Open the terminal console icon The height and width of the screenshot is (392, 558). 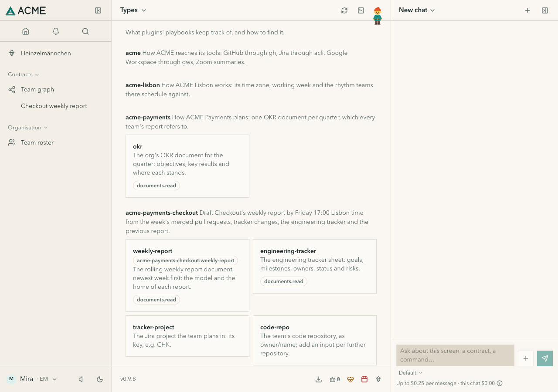click(361, 10)
